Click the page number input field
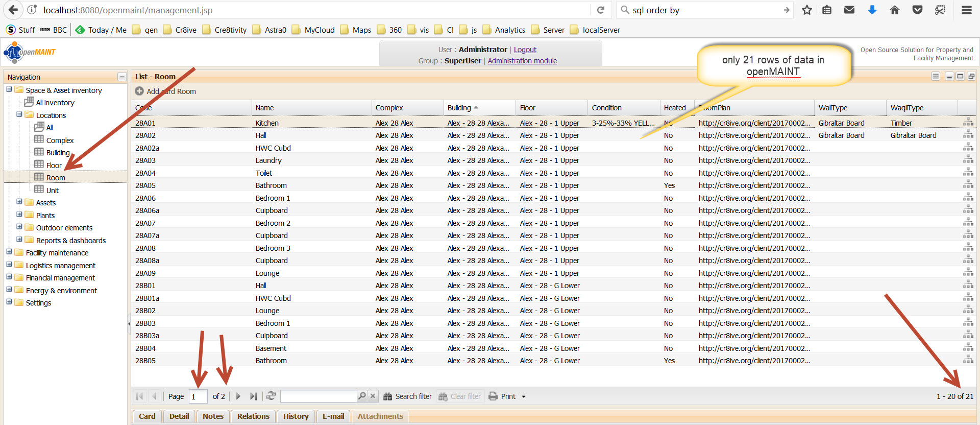The width and height of the screenshot is (980, 425). 198,396
